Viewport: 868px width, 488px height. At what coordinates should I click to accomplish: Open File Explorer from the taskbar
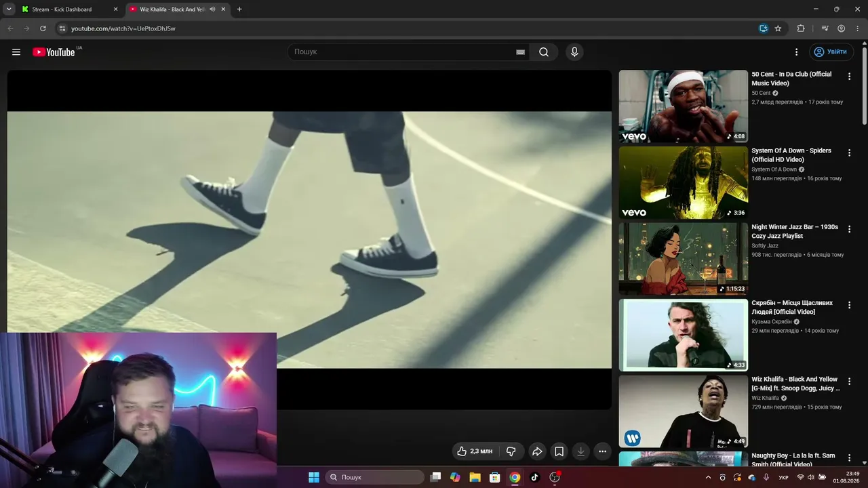coord(475,477)
